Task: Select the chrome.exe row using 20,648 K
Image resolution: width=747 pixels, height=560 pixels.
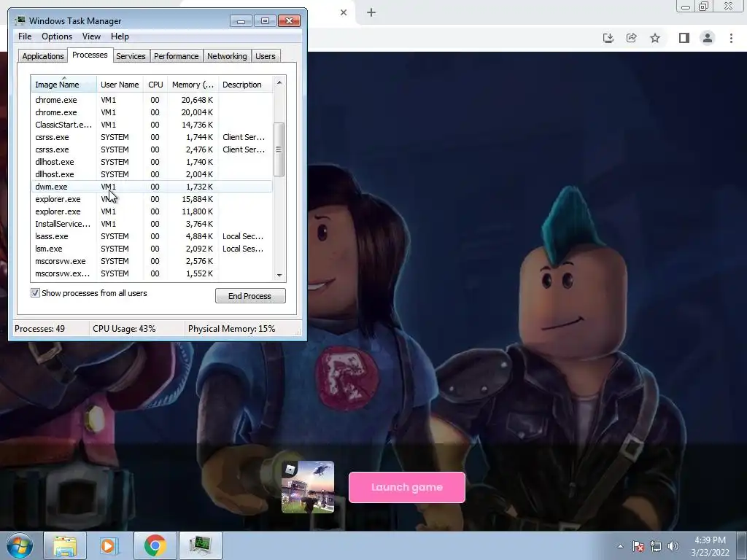Action: 152,100
